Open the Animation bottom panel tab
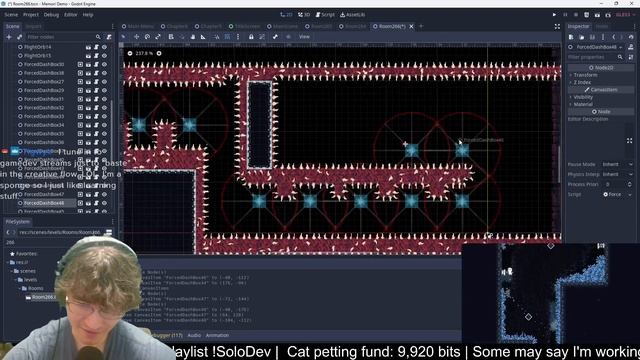The height and width of the screenshot is (360, 640). pos(217,336)
